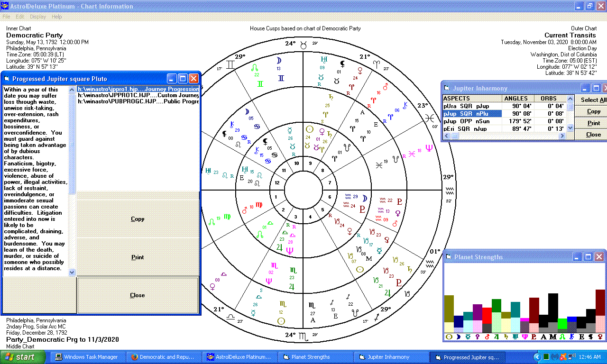
Task: Expand hidden system tray icons arrow
Action: click(x=537, y=357)
